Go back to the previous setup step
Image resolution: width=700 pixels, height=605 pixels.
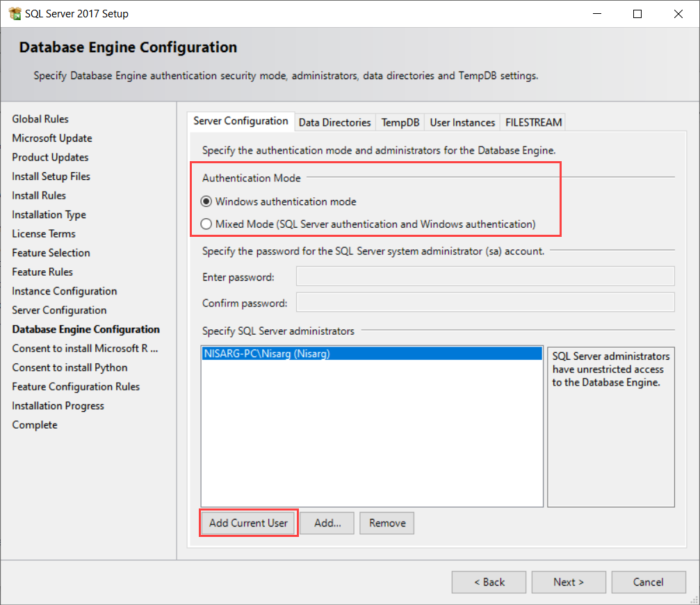[489, 582]
